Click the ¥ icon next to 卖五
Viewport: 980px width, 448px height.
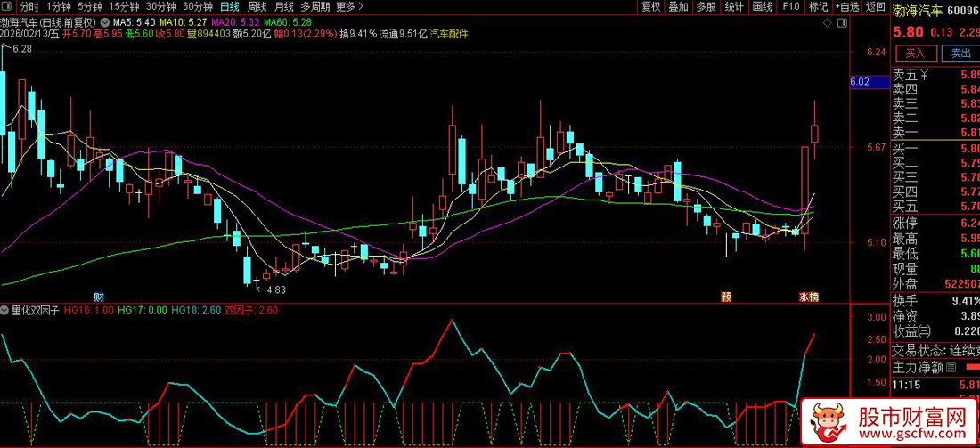pos(924,75)
